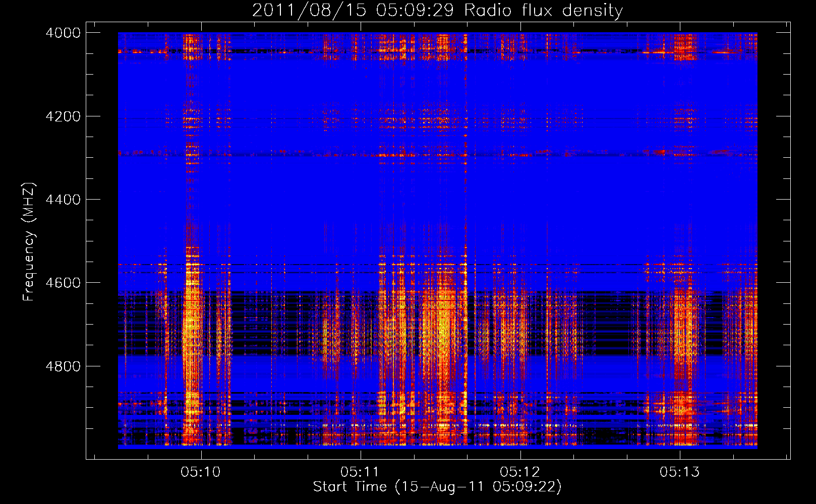
Task: Click the 05:11 time axis label
Action: (360, 472)
